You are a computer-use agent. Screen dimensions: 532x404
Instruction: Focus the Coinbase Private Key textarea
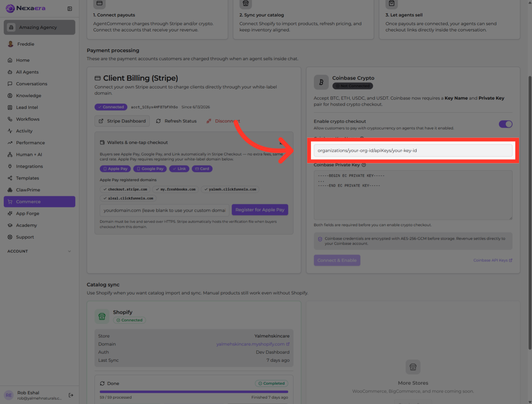(413, 195)
